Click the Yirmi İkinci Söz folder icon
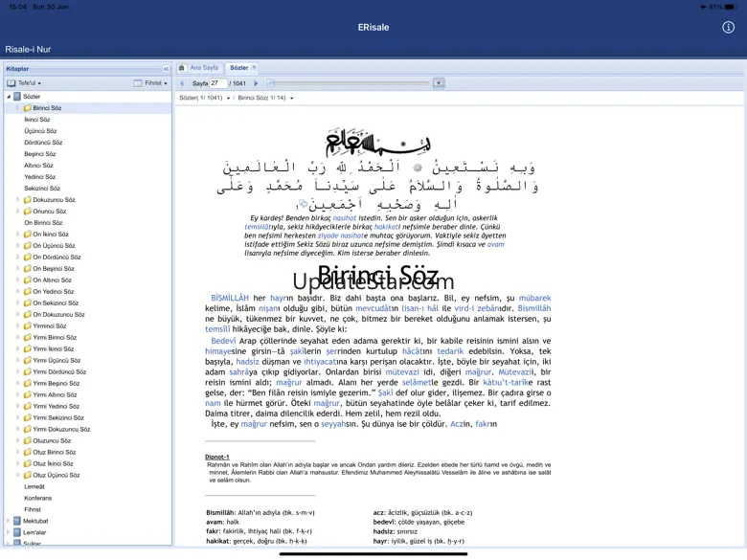The image size is (747, 560). [28, 348]
